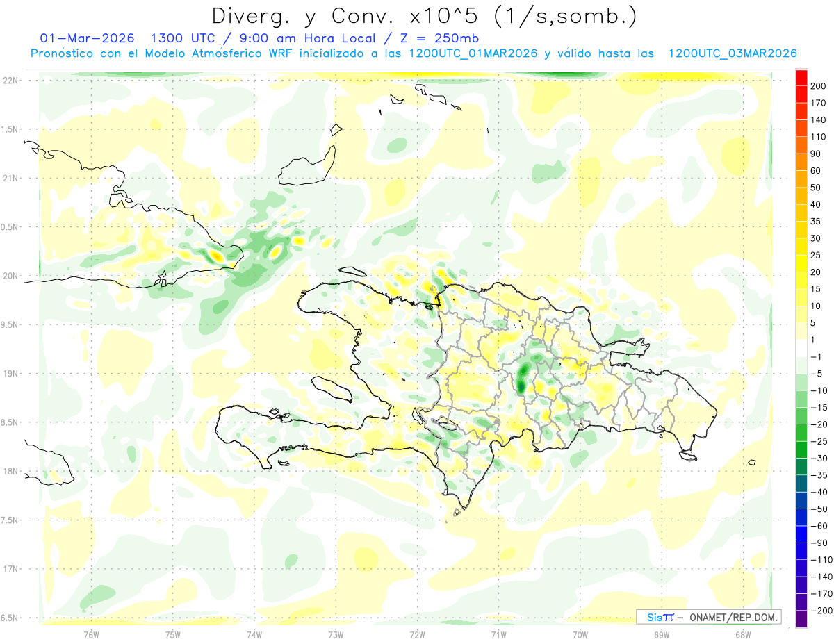Click the '-15' color bar label
Image resolution: width=834 pixels, height=644 pixels.
pyautogui.click(x=819, y=407)
